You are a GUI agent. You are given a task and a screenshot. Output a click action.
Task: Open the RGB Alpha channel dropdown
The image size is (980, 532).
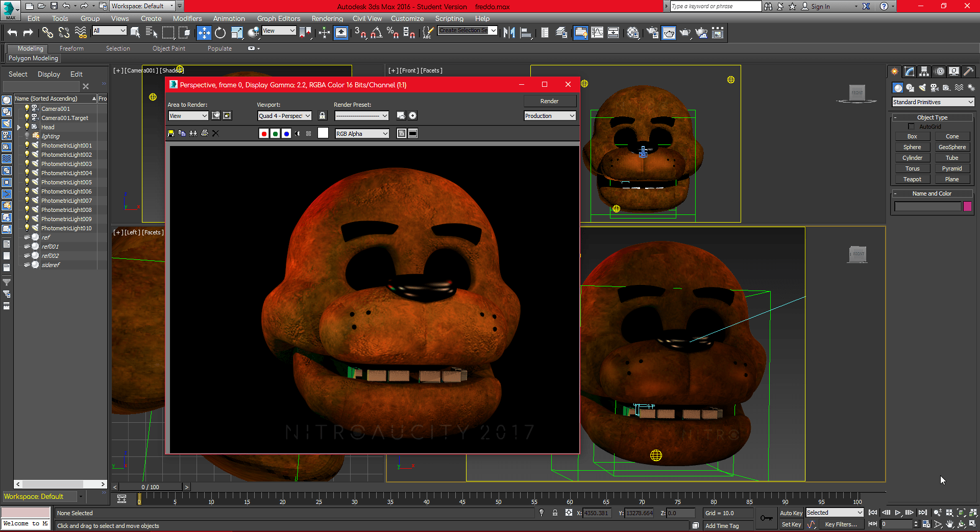(362, 134)
